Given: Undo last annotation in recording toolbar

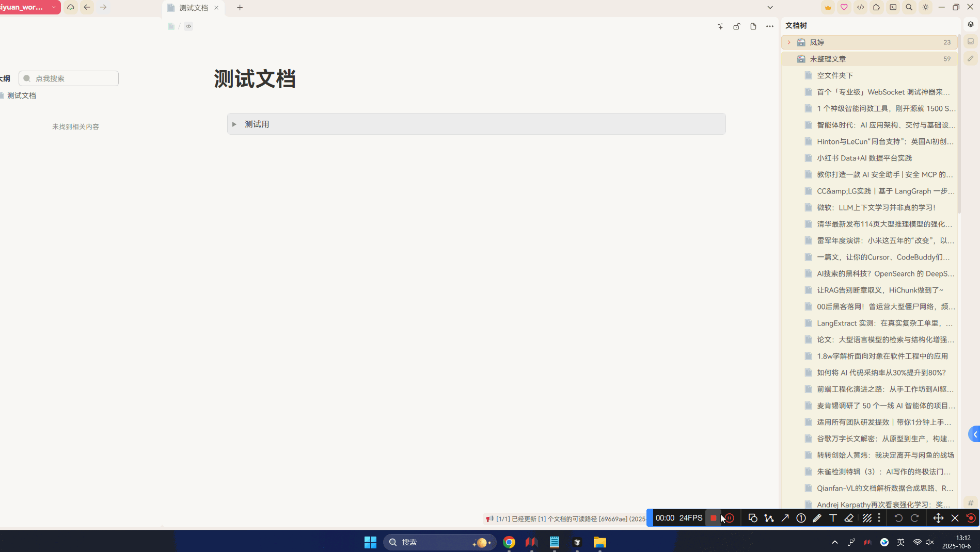Looking at the screenshot, I should tap(898, 518).
